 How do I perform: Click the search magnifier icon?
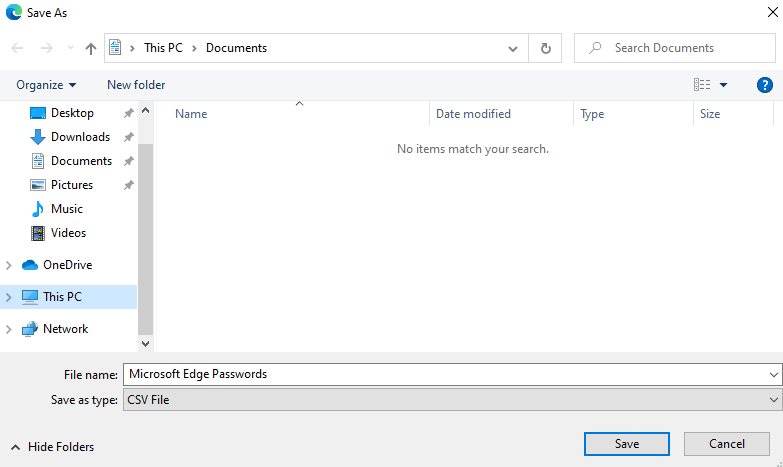(594, 48)
